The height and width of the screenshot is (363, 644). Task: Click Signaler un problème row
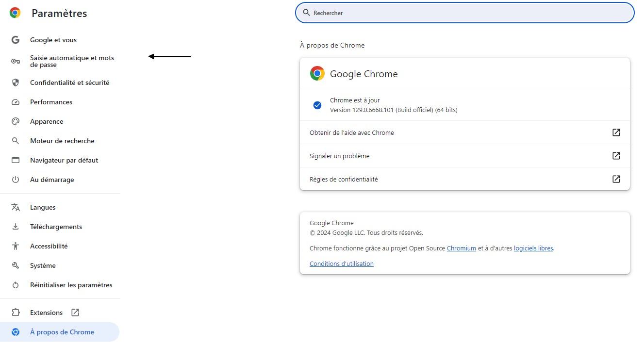(465, 156)
